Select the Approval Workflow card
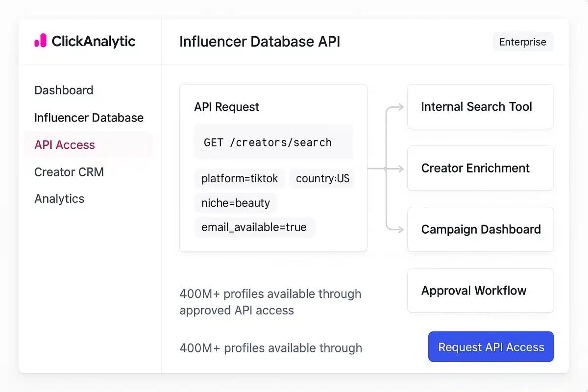 coord(480,291)
